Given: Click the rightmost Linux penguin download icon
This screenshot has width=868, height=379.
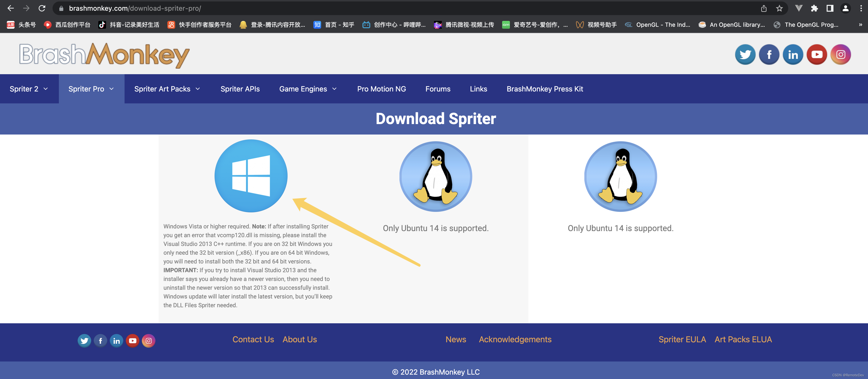Looking at the screenshot, I should [620, 177].
